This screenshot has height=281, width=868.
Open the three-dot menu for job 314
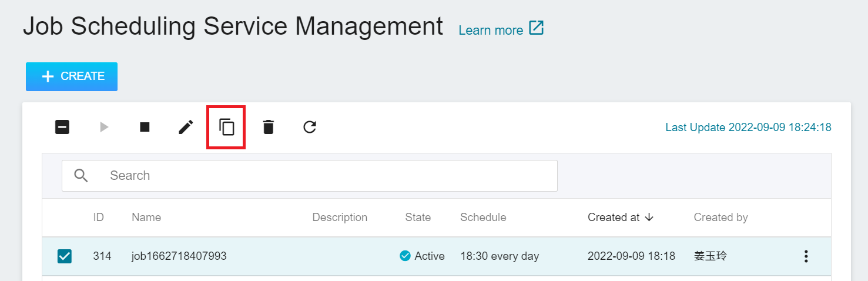(x=806, y=256)
